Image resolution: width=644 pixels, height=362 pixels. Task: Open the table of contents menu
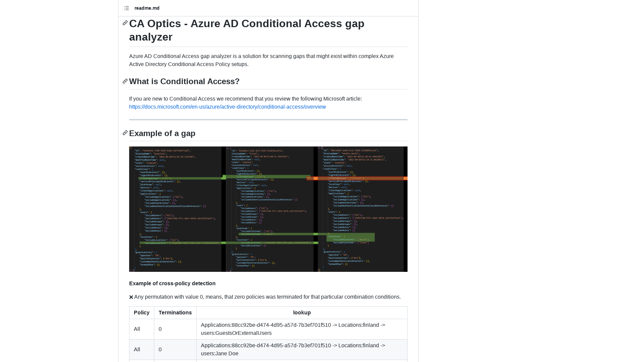coord(126,8)
